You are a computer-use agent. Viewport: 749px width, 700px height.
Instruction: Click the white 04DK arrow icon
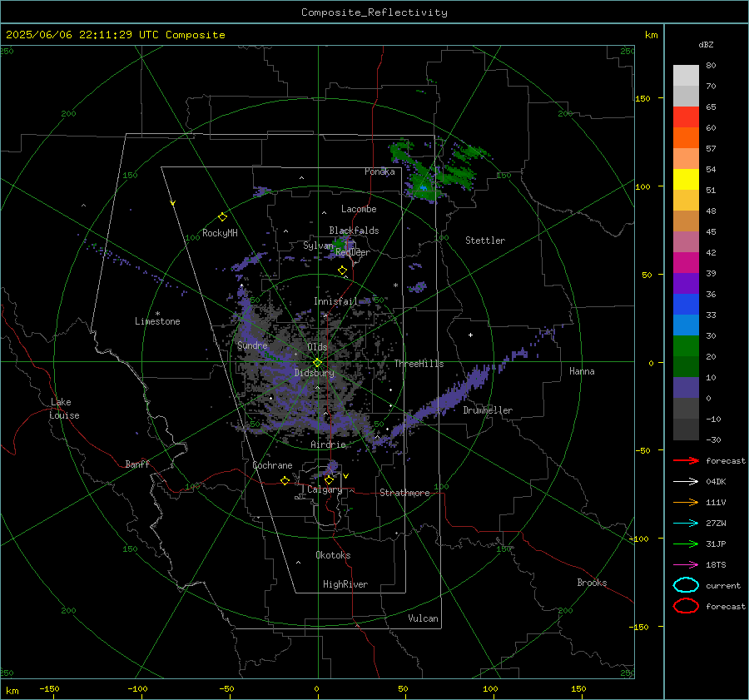686,482
